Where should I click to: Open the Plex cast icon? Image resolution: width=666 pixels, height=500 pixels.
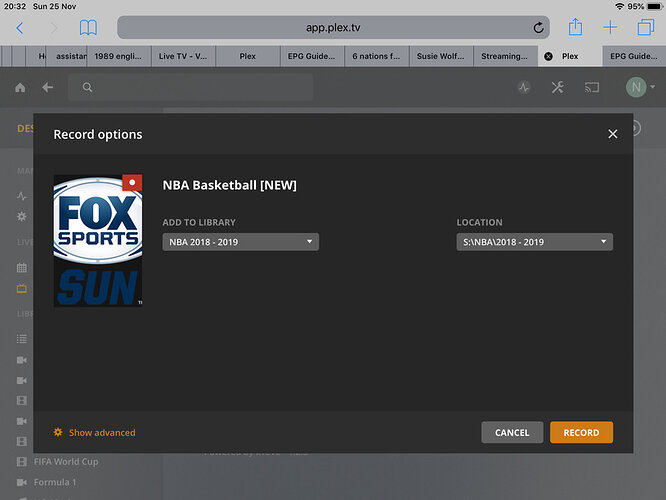(592, 88)
